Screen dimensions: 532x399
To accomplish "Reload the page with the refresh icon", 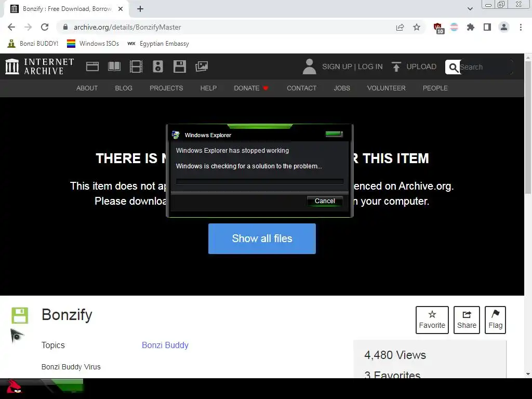I will (45, 27).
